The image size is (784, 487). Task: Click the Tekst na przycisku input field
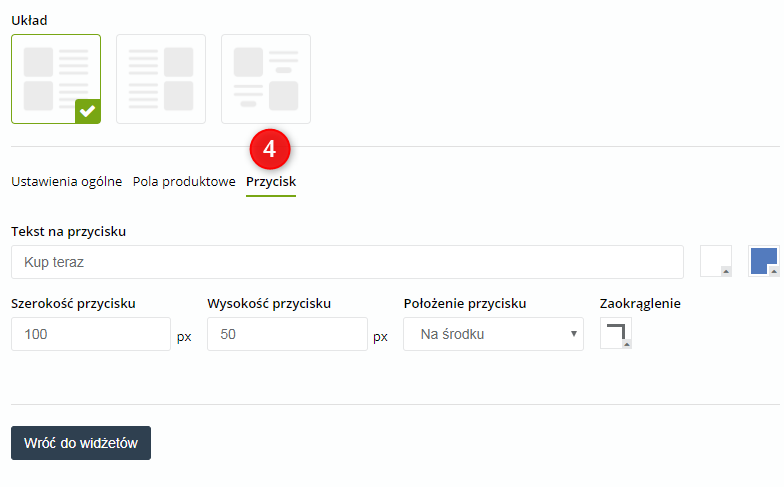pyautogui.click(x=347, y=262)
